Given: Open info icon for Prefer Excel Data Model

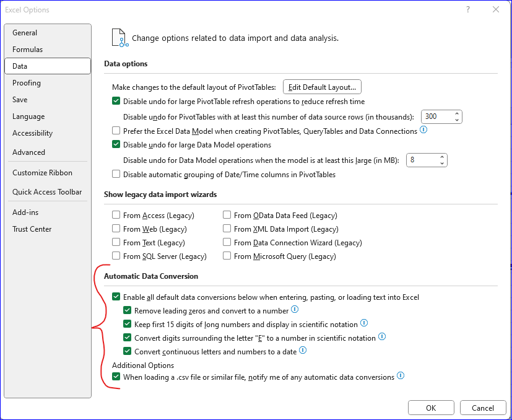Looking at the screenshot, I should tap(423, 129).
